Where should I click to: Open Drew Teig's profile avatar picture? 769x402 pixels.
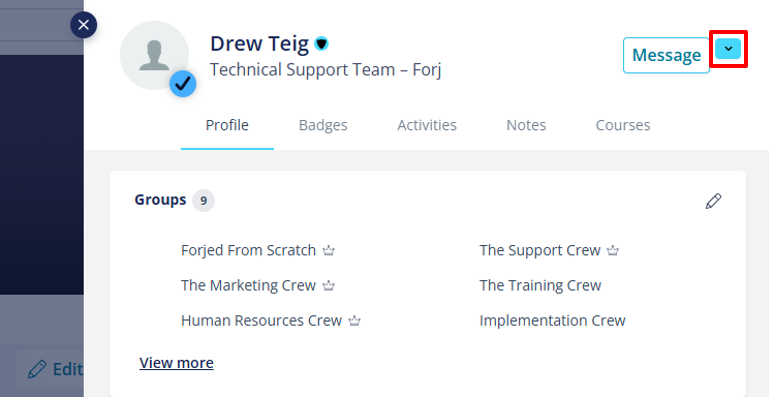[153, 54]
